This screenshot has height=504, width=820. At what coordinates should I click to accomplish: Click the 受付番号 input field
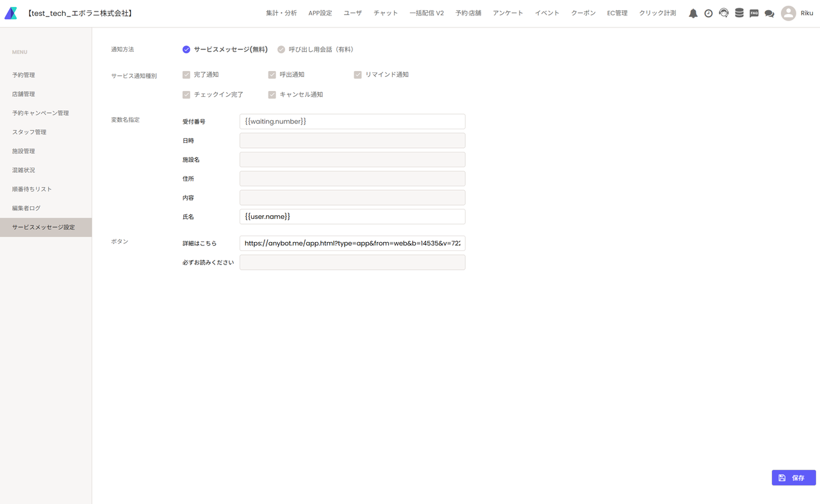tap(352, 122)
